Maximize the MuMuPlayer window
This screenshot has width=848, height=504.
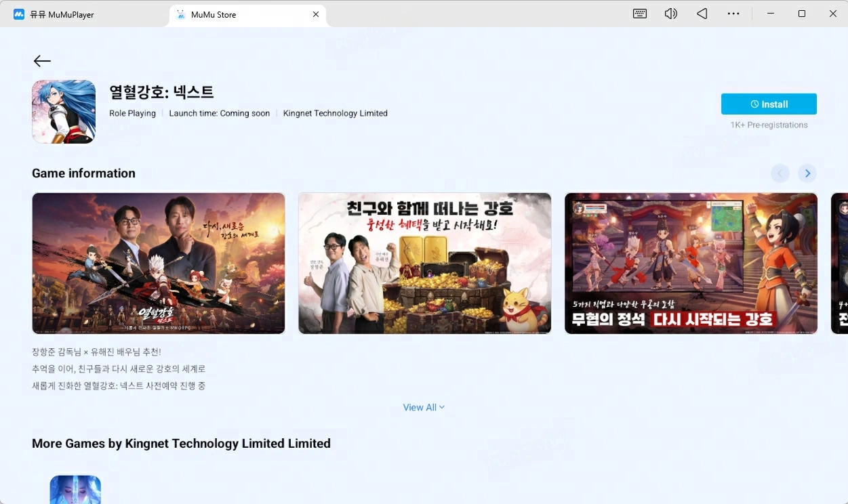click(x=802, y=14)
